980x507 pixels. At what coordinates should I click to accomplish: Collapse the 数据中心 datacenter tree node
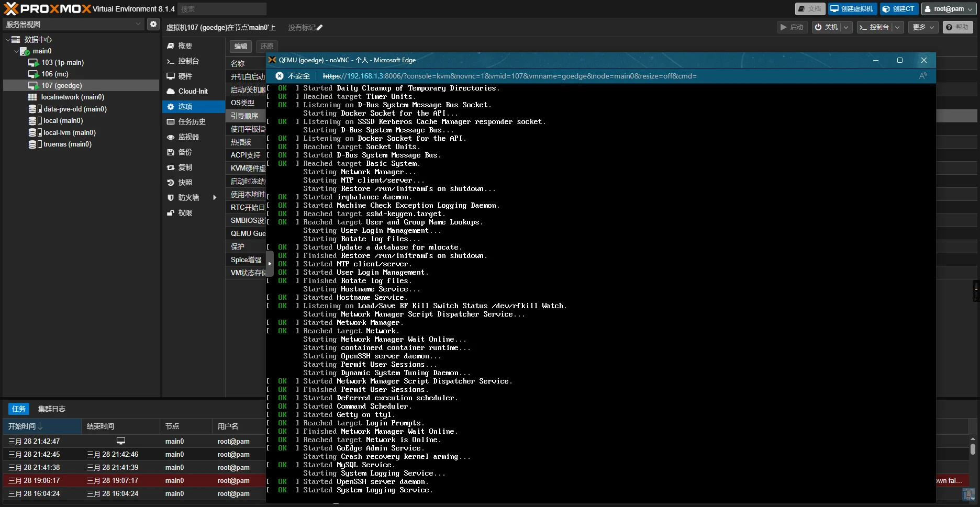[x=8, y=40]
